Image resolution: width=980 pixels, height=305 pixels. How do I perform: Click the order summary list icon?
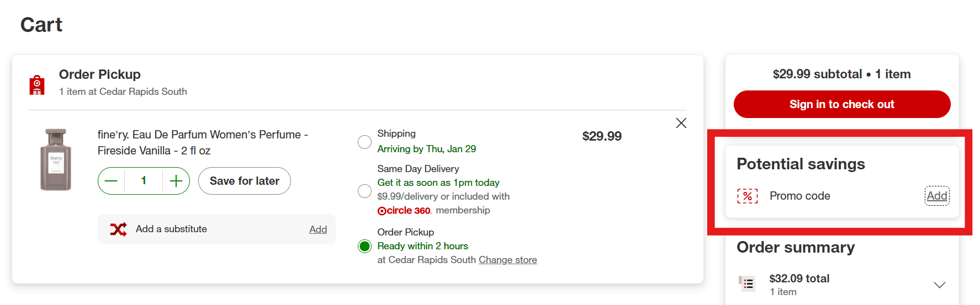(748, 284)
